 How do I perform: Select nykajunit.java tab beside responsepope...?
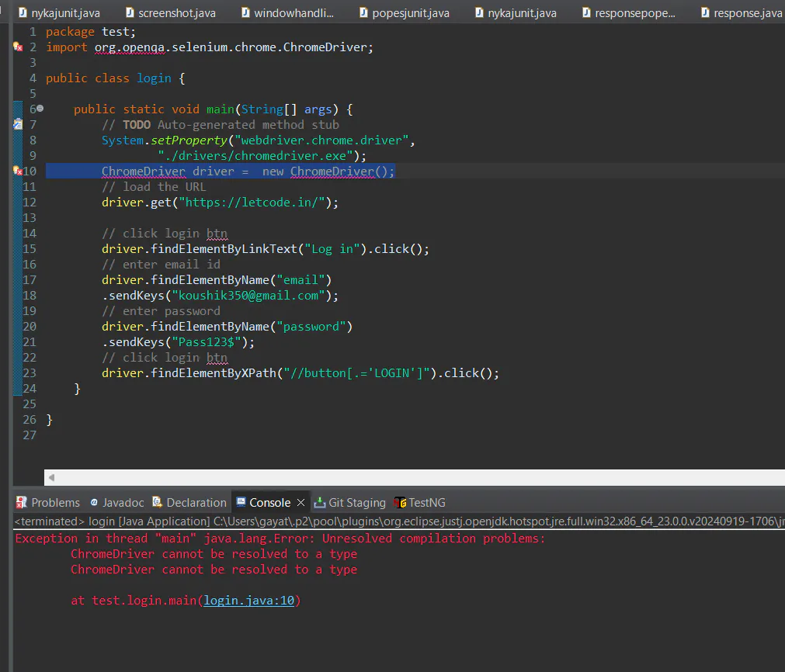(516, 13)
